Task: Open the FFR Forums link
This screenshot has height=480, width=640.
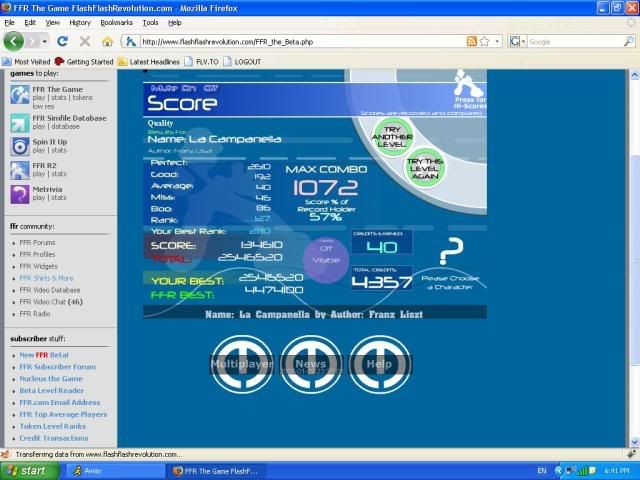Action: coord(37,242)
